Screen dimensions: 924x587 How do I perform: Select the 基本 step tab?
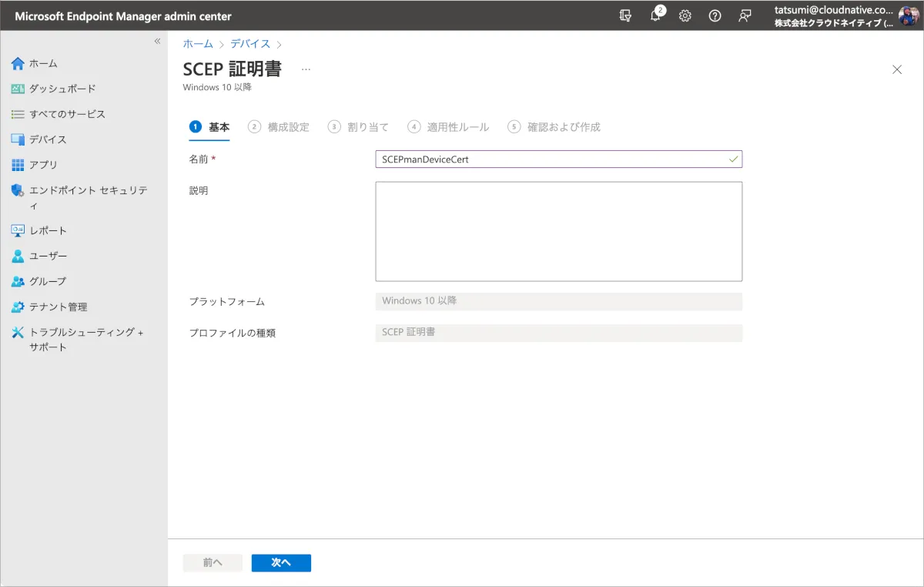pyautogui.click(x=209, y=127)
